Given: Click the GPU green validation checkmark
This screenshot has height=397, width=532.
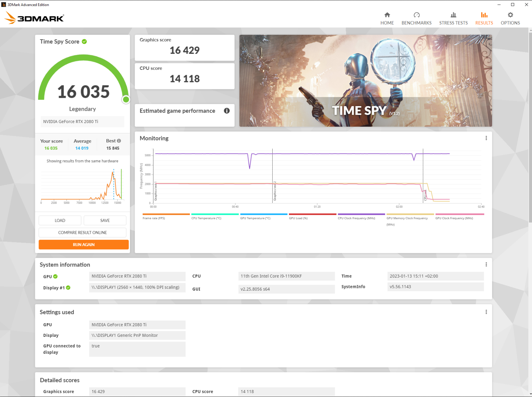Looking at the screenshot, I should click(56, 276).
